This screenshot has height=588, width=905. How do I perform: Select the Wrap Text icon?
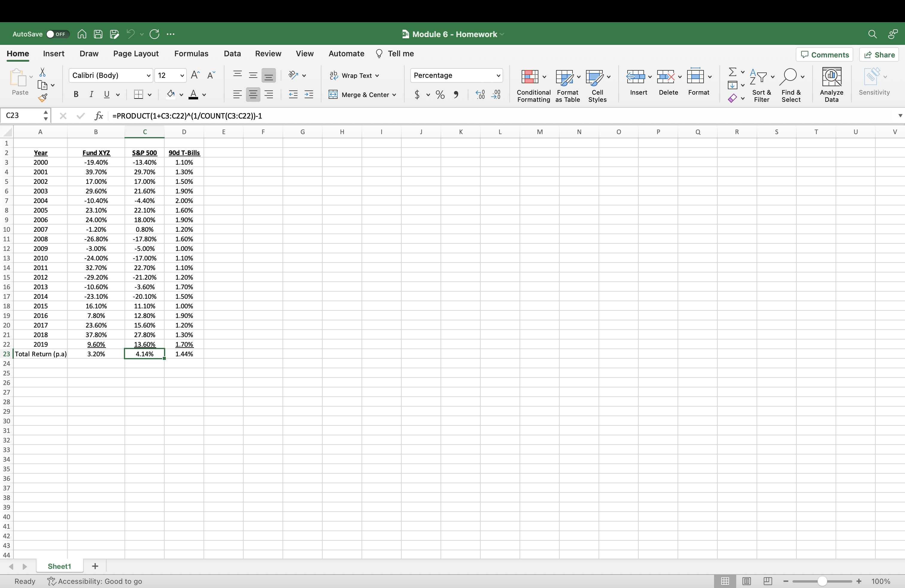[x=334, y=76]
